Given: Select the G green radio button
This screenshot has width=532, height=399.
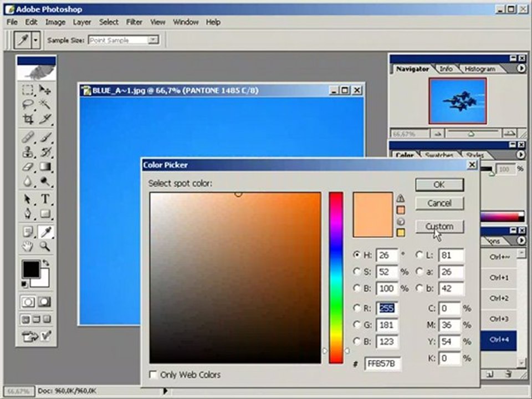Looking at the screenshot, I should [x=356, y=325].
